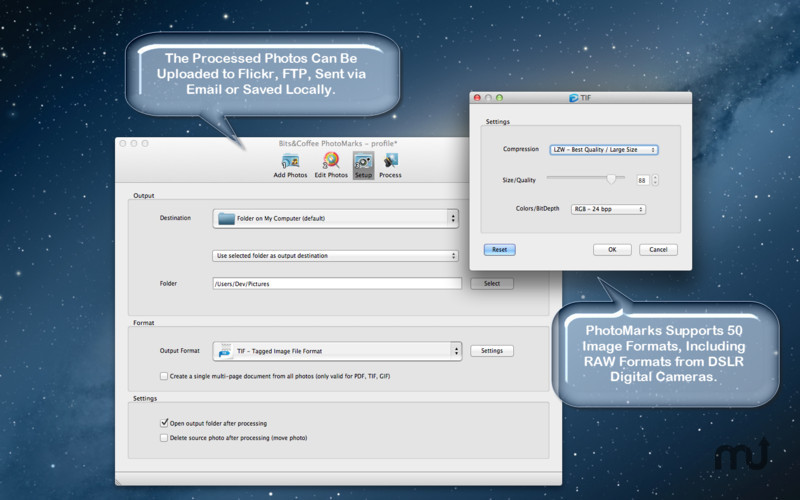Click the folder icon in the Destination dropdown
This screenshot has width=800, height=500.
coord(226,218)
